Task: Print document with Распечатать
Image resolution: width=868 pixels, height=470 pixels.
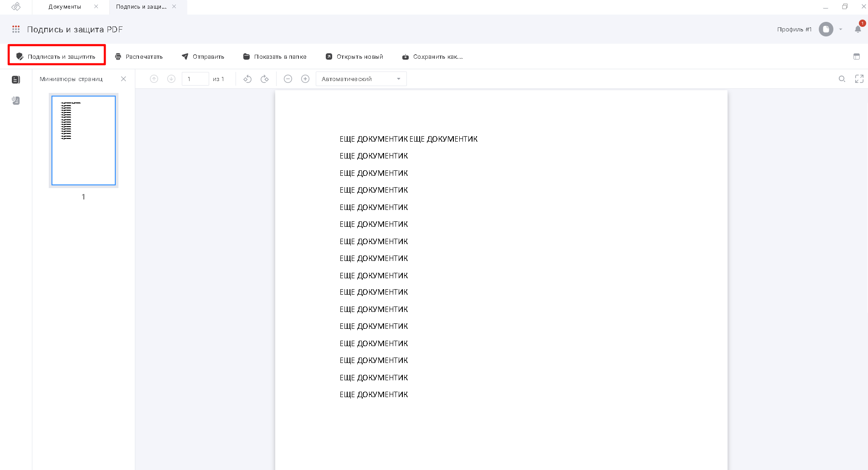Action: click(139, 56)
